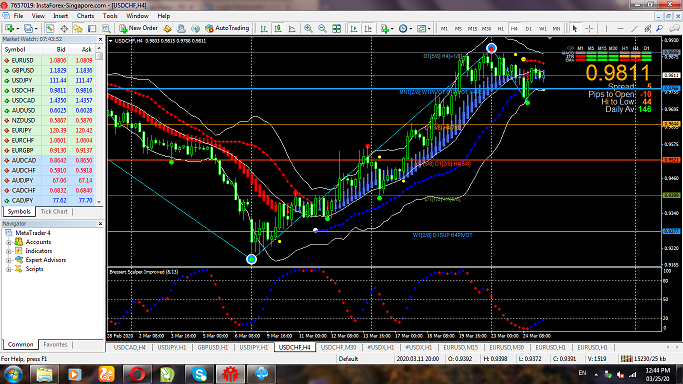Select the EURUSD row in Market Watch

[48, 61]
